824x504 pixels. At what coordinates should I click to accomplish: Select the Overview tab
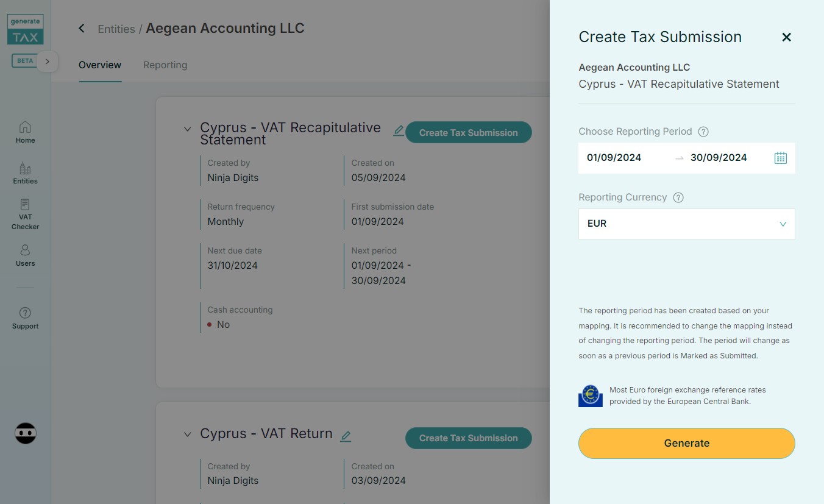coord(100,65)
